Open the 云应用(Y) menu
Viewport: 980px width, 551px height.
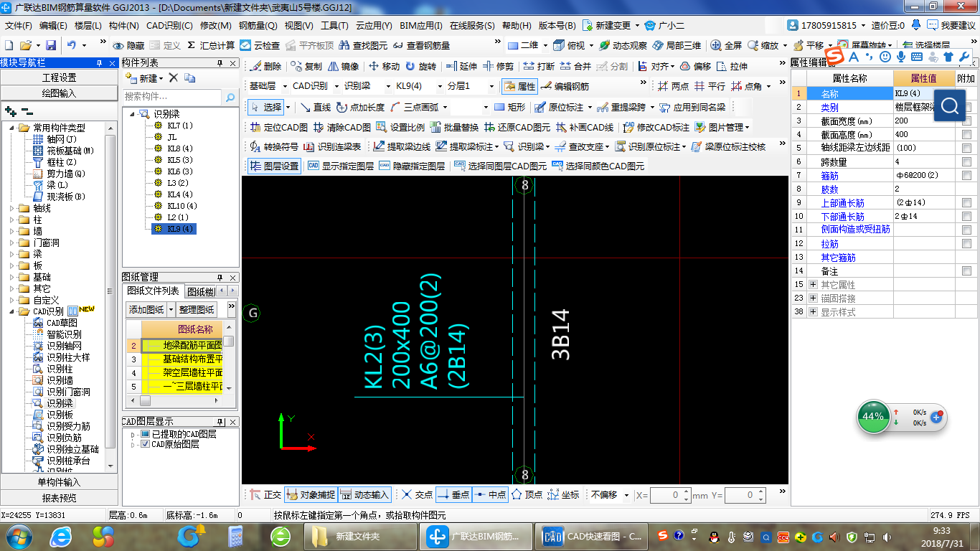(374, 25)
